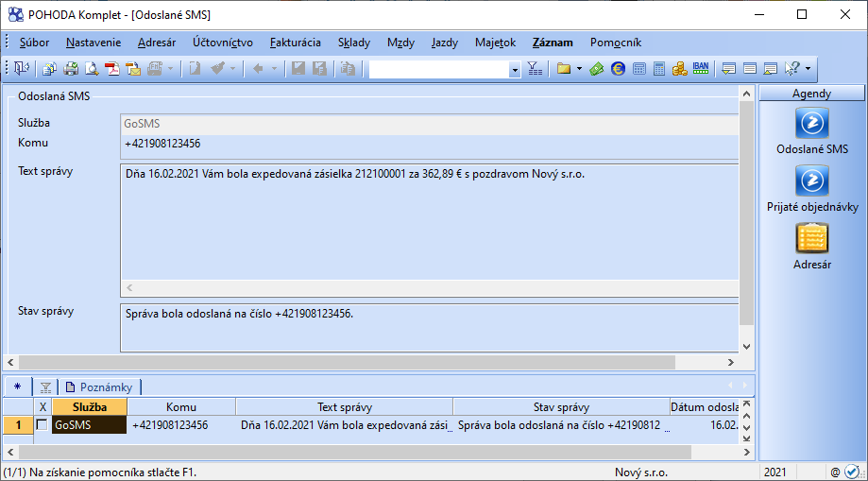This screenshot has height=481, width=868.
Task: Open Adresár icon in Agendy panel
Action: (x=811, y=238)
